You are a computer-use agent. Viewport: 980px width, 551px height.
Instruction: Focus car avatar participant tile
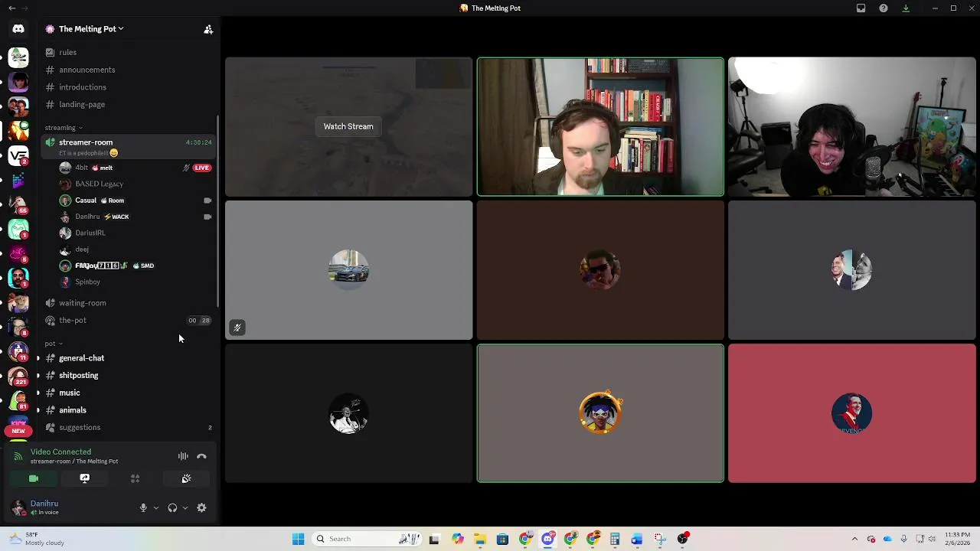pyautogui.click(x=348, y=270)
